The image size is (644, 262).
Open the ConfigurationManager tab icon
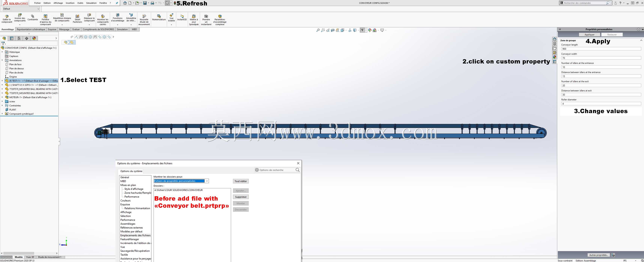tap(19, 38)
